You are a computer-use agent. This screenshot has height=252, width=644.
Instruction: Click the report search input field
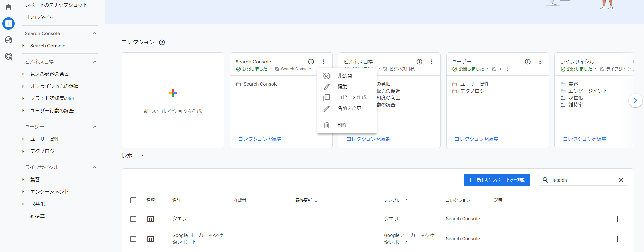click(x=583, y=180)
